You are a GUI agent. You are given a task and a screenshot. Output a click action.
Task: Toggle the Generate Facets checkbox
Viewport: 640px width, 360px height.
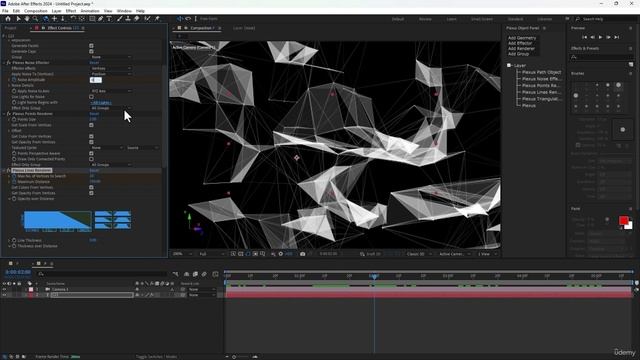(x=91, y=46)
